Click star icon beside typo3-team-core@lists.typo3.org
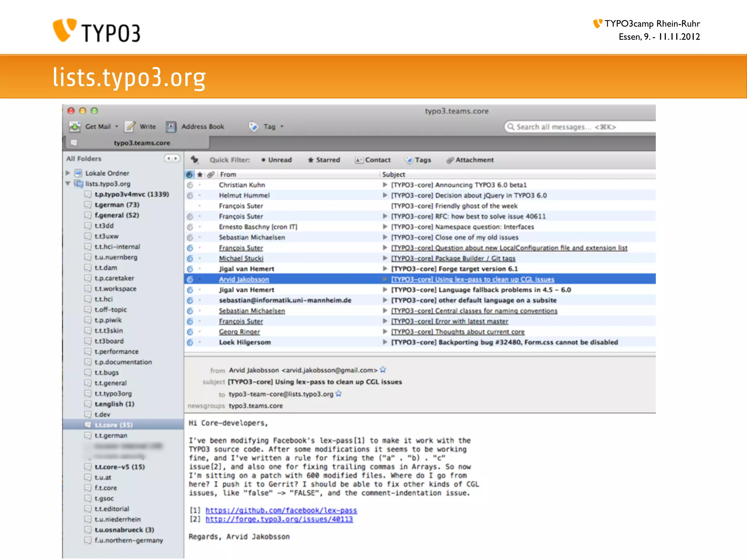Image resolution: width=747 pixels, height=560 pixels. tap(338, 394)
